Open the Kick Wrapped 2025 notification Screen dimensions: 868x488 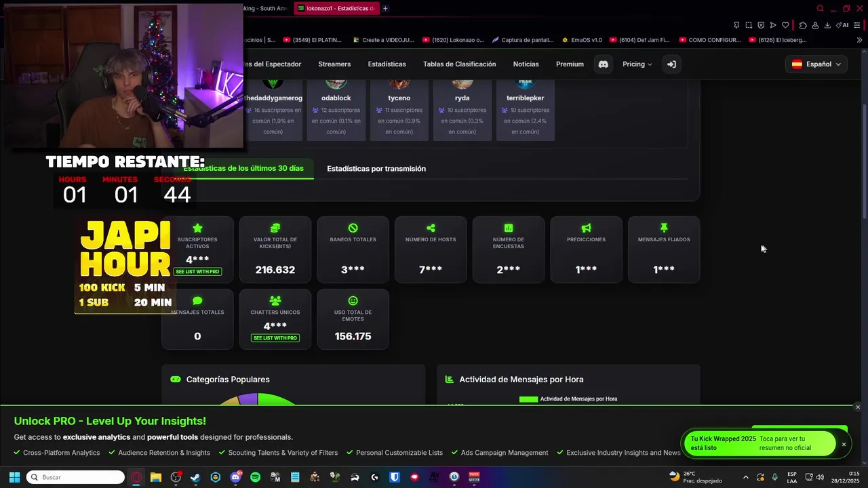pos(759,443)
